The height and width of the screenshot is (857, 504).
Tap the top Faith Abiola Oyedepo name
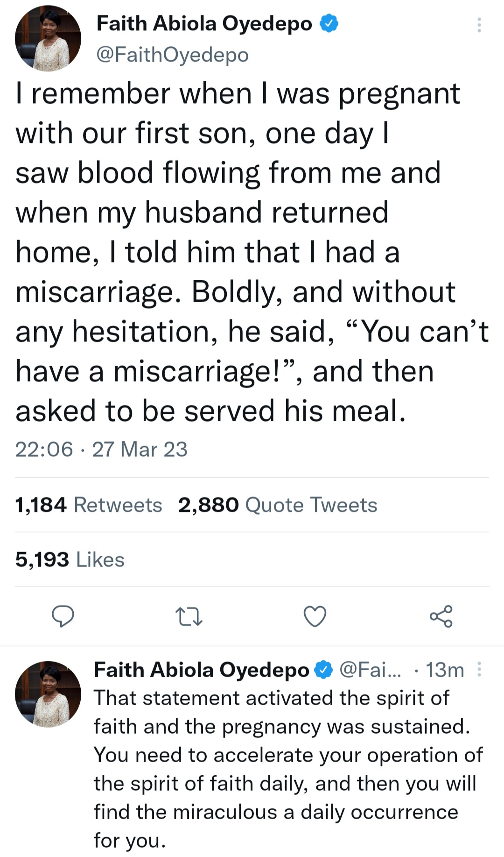point(204,24)
